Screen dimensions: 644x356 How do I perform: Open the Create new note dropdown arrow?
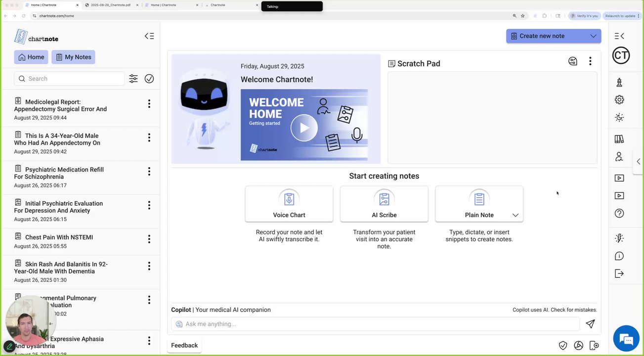(593, 36)
